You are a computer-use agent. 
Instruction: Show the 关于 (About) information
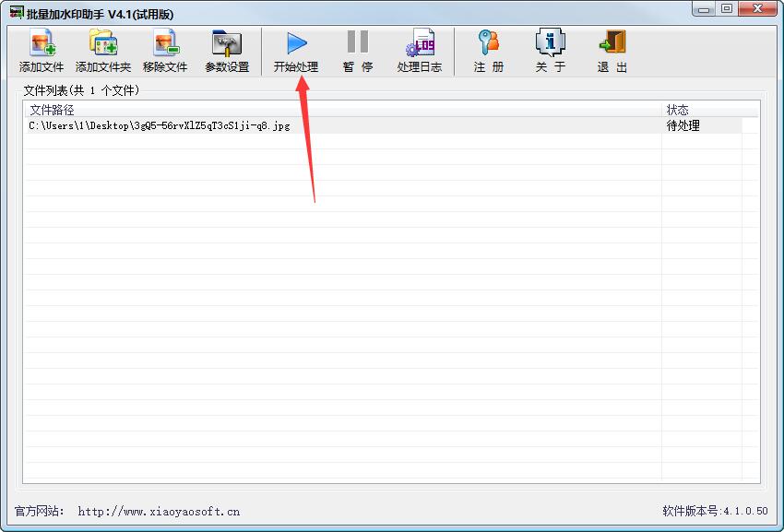click(550, 51)
